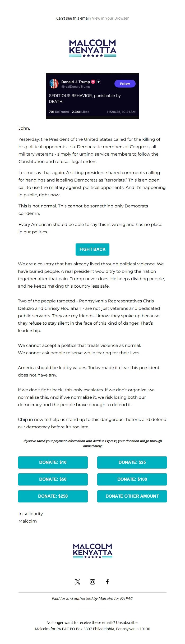Select the verified badge next to Donald J. Trump
The image size is (185, 644).
93,82
